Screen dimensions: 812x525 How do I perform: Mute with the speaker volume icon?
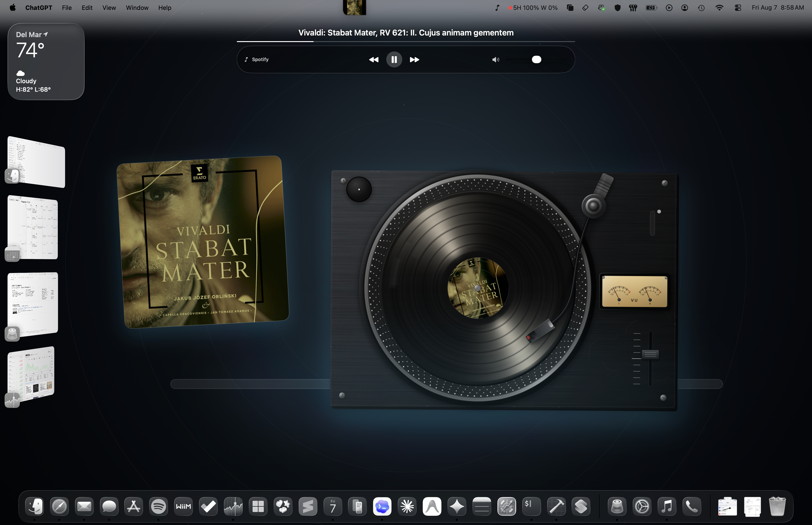(496, 60)
